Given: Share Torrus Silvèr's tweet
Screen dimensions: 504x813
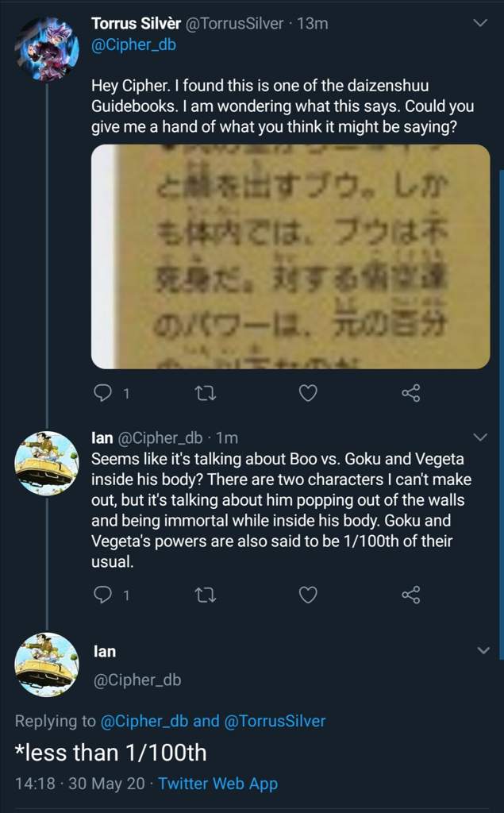Looking at the screenshot, I should coord(410,394).
